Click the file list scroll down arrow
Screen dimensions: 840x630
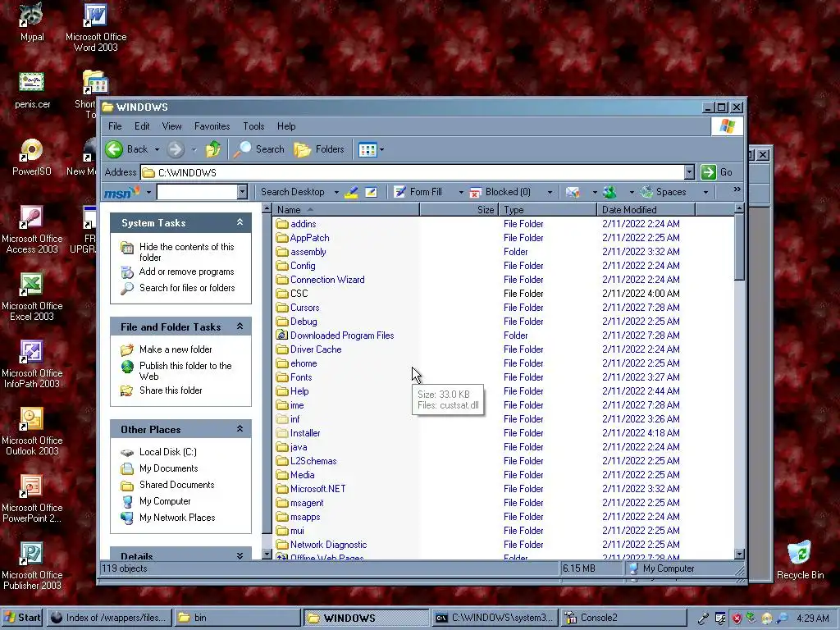(x=739, y=555)
